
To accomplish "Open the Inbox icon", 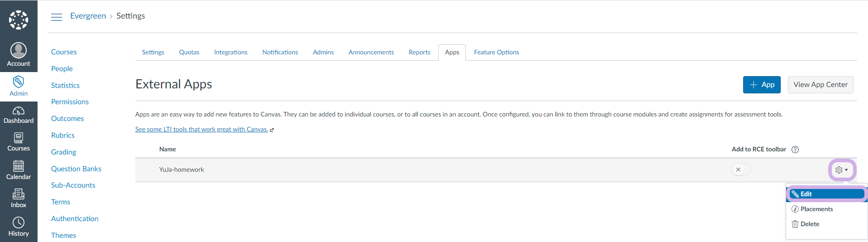I will (19, 194).
